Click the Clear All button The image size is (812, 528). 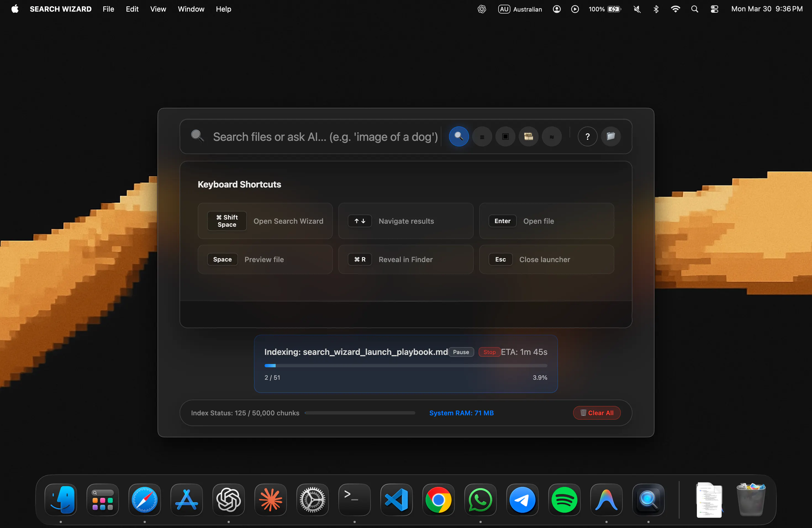[597, 413]
